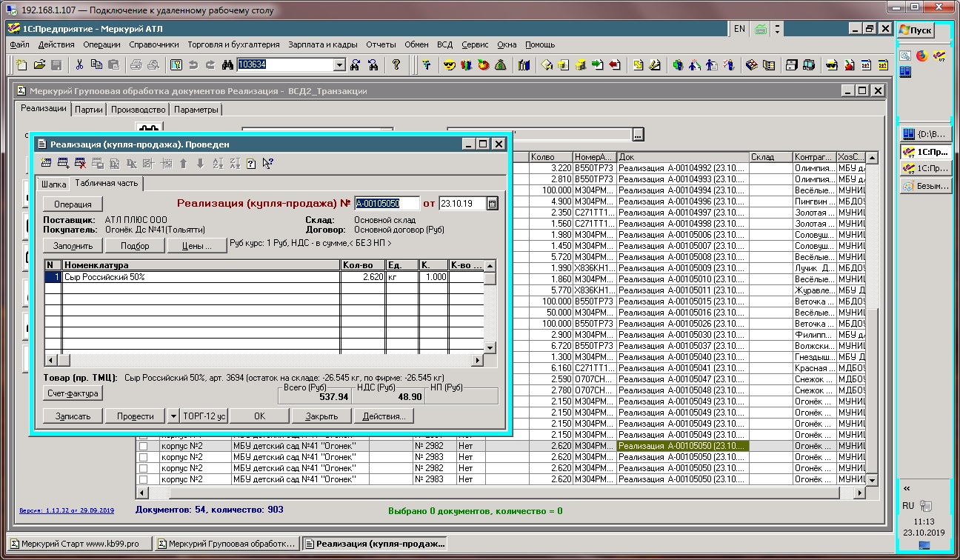Open the Меркурий Старт www.kb99.pro taskbar item
Viewport: 960px width, 560px height.
(x=79, y=544)
